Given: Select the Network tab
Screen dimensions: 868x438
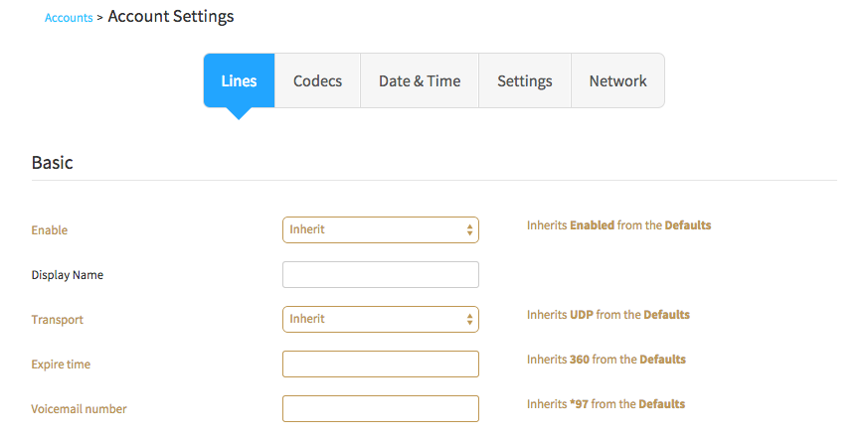Looking at the screenshot, I should coord(617,80).
